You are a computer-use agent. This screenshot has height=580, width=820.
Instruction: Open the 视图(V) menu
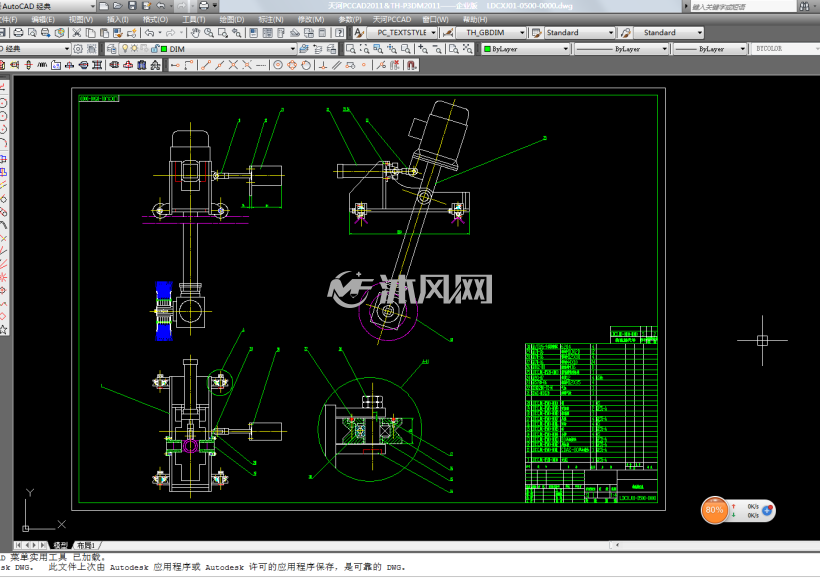click(81, 19)
